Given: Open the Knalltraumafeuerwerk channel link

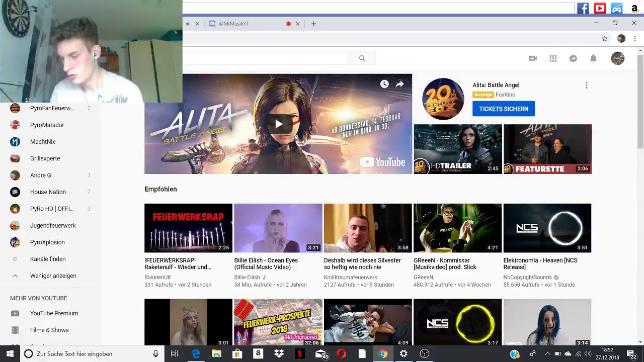Looking at the screenshot, I should (x=350, y=278).
